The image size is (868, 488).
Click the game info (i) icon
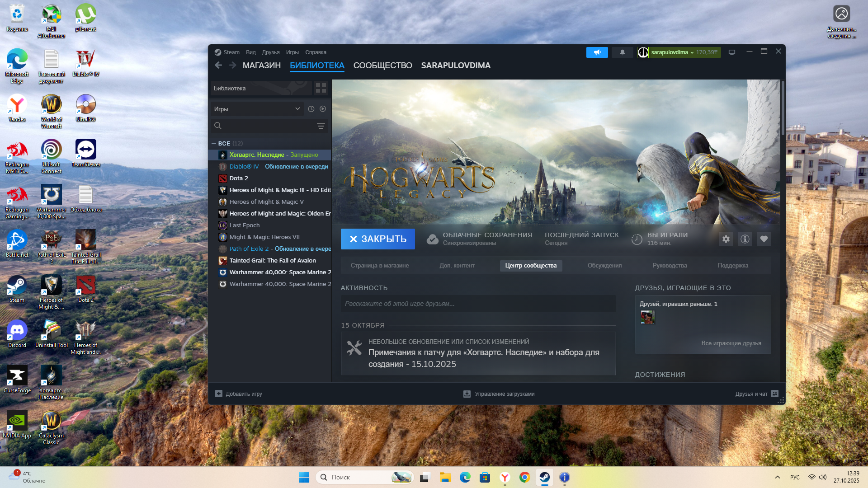pyautogui.click(x=745, y=239)
